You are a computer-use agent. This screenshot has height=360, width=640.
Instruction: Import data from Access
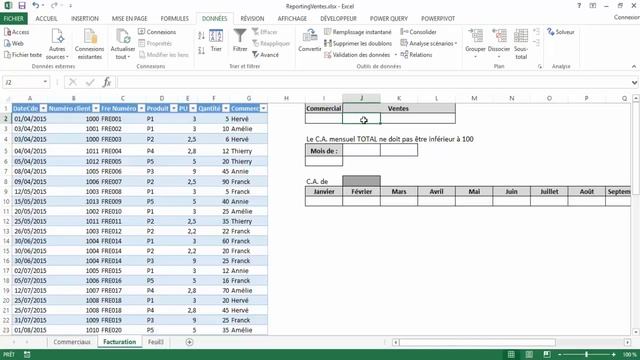click(x=16, y=32)
